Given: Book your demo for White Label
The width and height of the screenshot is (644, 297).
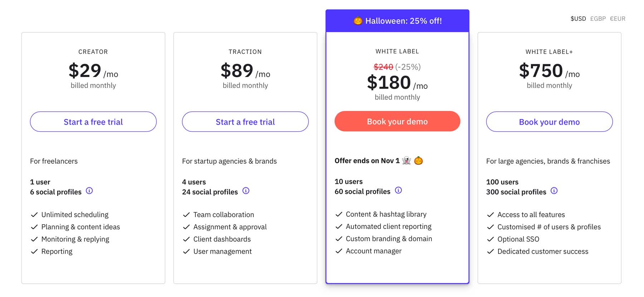Looking at the screenshot, I should coord(397,121).
